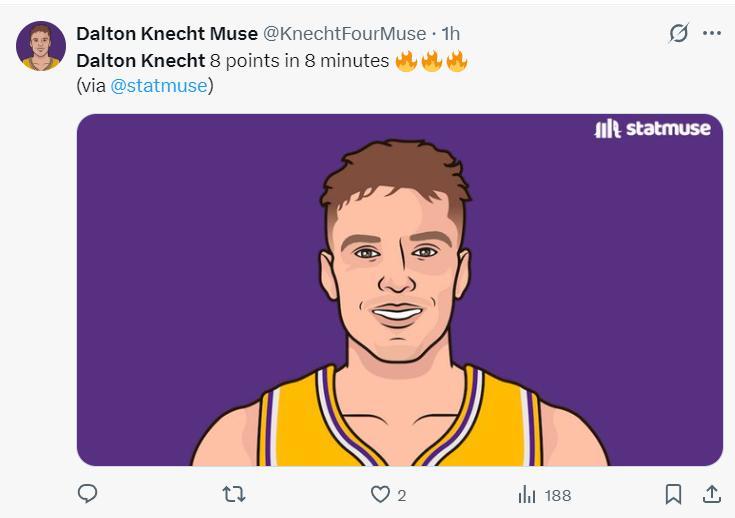This screenshot has width=735, height=518.
Task: Click the Grok icon beside the tweet
Action: click(679, 33)
